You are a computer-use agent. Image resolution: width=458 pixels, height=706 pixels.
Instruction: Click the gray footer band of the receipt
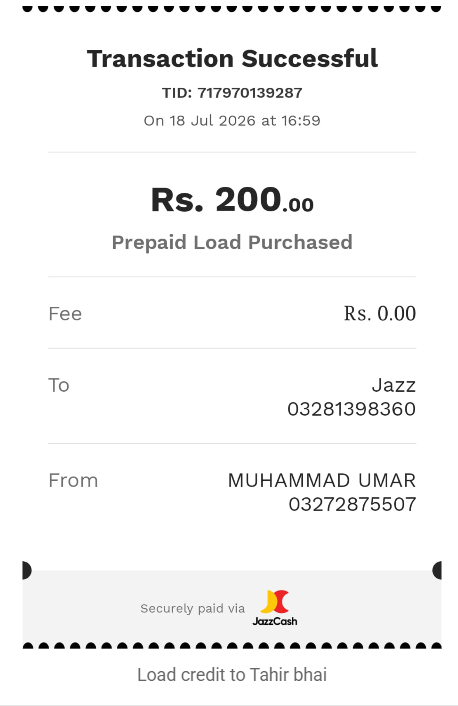[x=232, y=608]
